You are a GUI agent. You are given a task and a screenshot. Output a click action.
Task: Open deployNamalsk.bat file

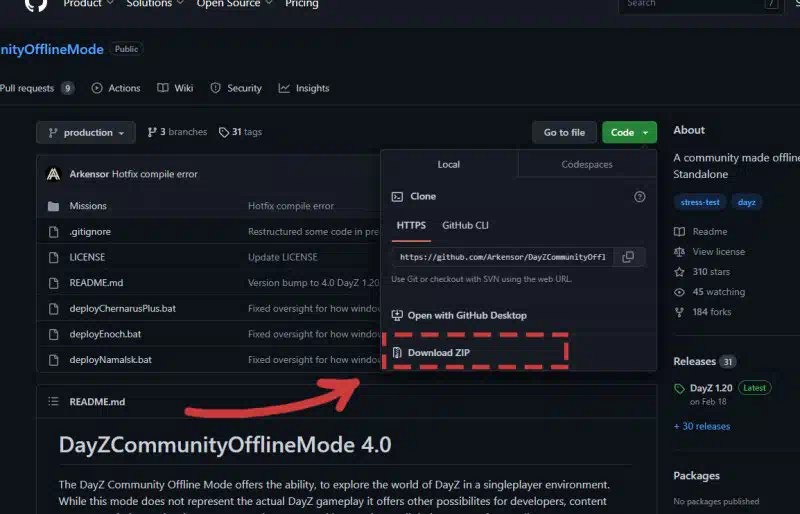coord(111,359)
